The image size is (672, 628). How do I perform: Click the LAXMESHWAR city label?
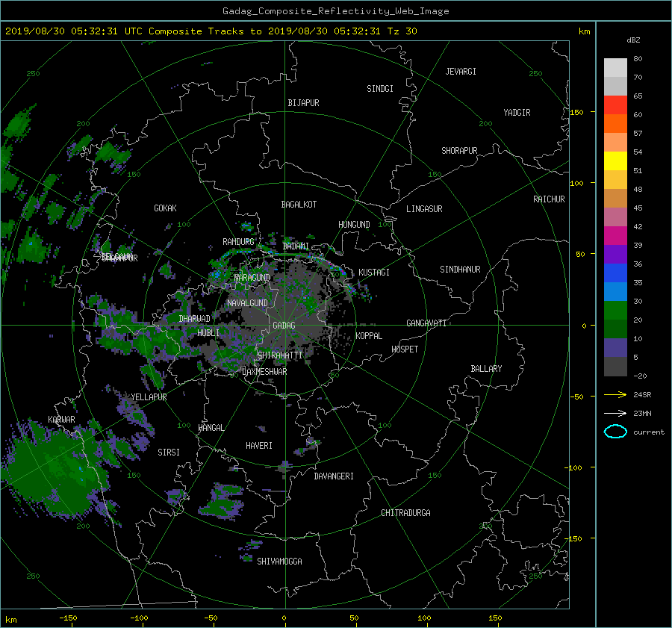tap(264, 372)
